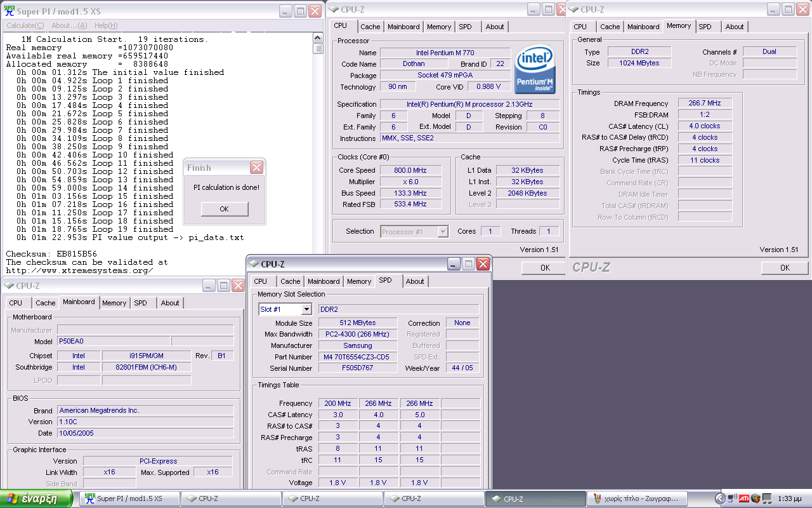812x508 pixels.
Task: Open Memory tab in CPU-Z SPD window
Action: point(359,281)
